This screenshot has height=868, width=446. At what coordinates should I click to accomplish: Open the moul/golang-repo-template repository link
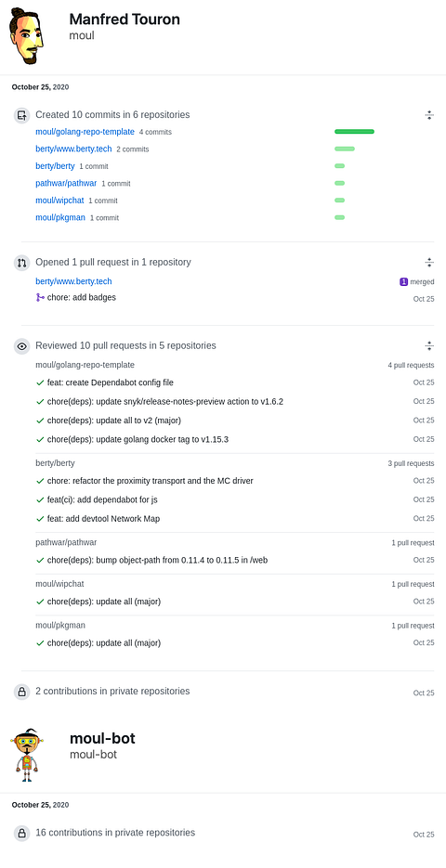(x=85, y=132)
